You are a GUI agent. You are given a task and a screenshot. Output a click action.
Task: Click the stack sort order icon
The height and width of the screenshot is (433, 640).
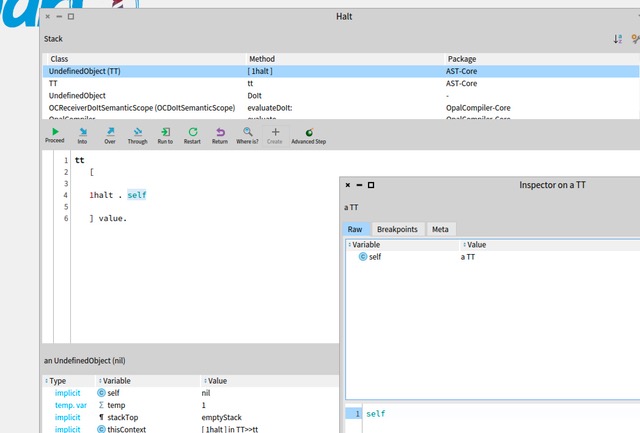coord(617,38)
